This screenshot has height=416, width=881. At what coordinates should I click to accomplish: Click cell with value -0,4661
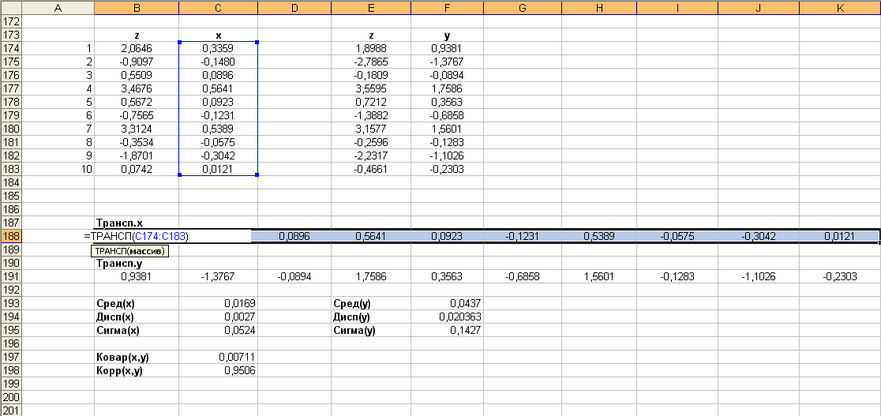(371, 169)
